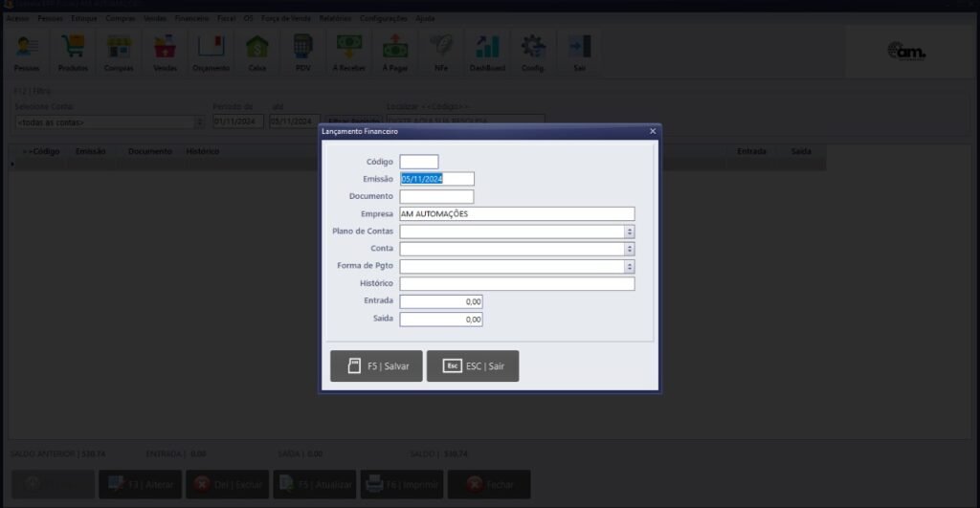980x508 pixels.
Task: Close the Lançamento Financeiro dialog
Action: coord(653,131)
